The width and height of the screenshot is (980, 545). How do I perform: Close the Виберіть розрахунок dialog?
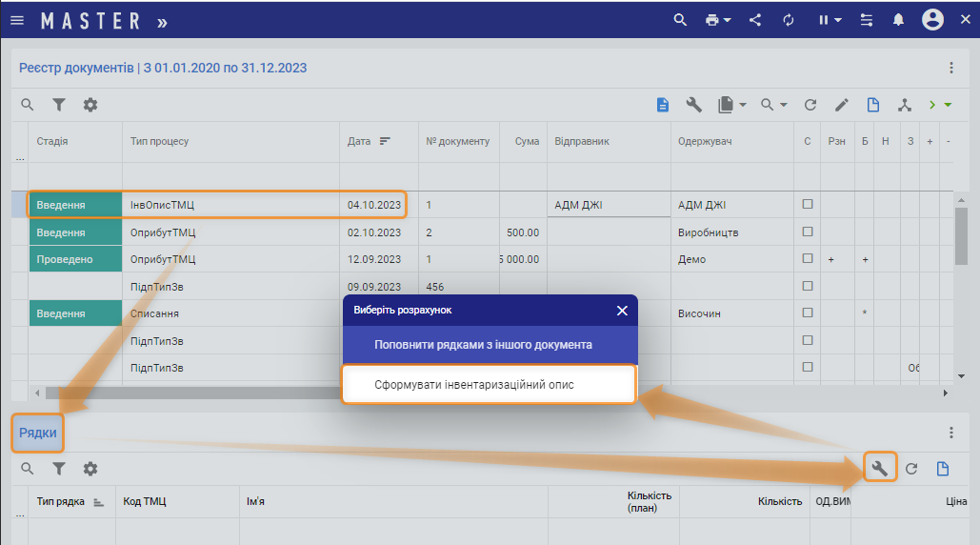coord(622,311)
